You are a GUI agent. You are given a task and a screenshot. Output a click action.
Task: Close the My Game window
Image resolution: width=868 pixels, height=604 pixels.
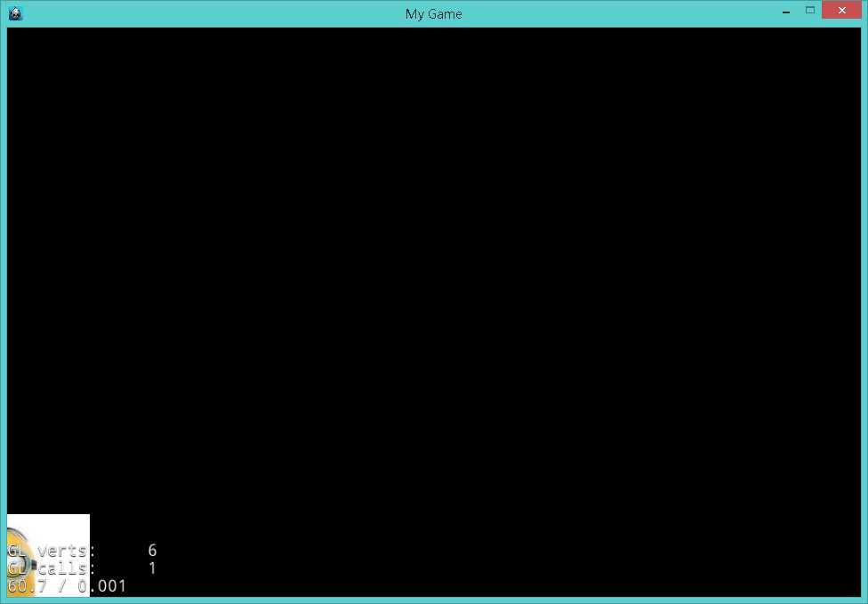tap(841, 11)
